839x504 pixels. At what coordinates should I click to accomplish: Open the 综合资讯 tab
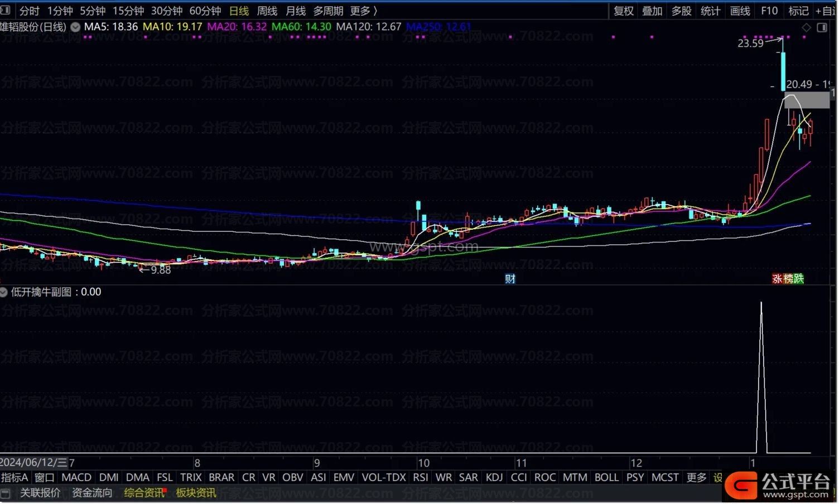coord(144,493)
